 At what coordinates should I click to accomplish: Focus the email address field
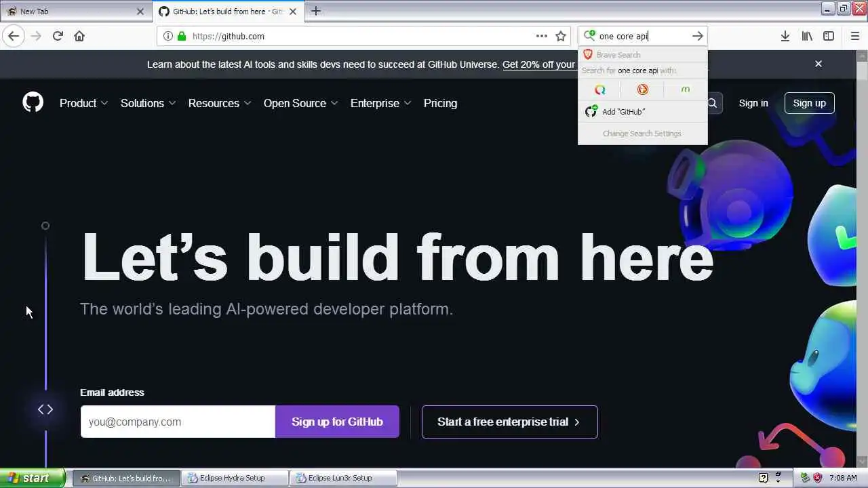(178, 422)
